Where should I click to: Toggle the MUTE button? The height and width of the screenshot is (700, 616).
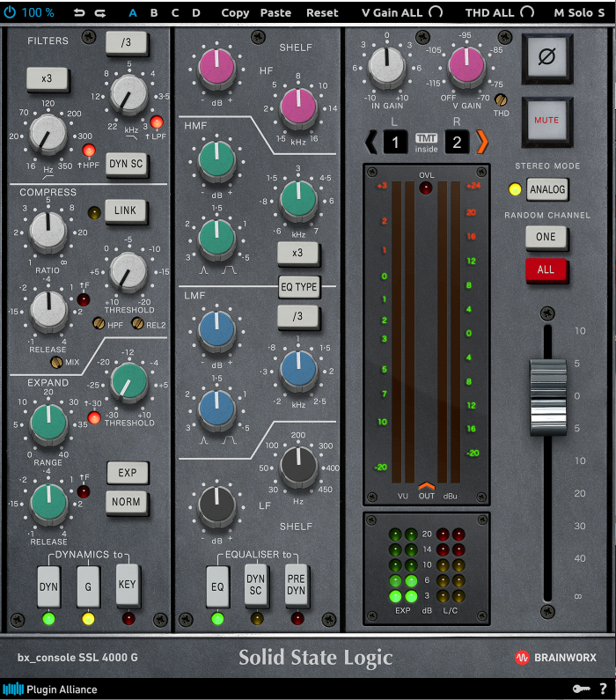[x=546, y=120]
